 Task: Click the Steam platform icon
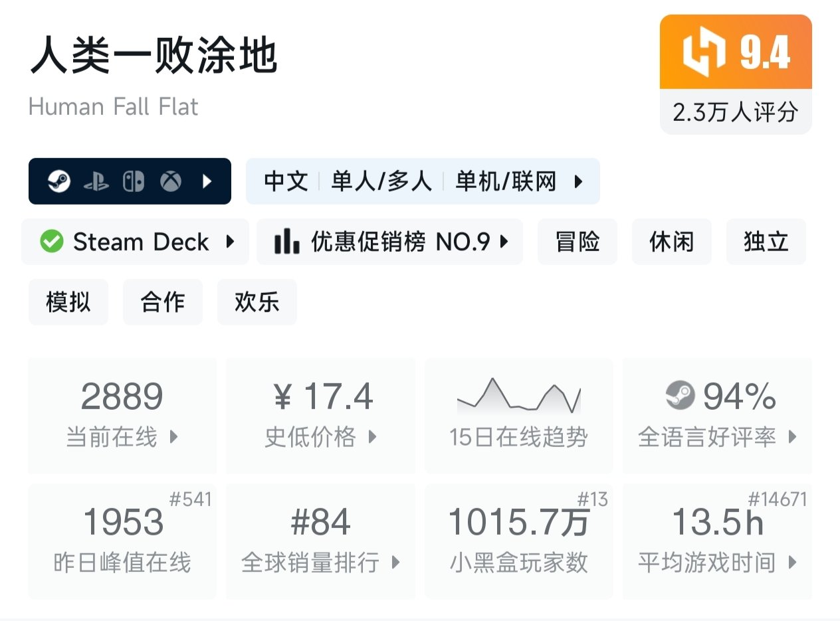click(x=59, y=181)
